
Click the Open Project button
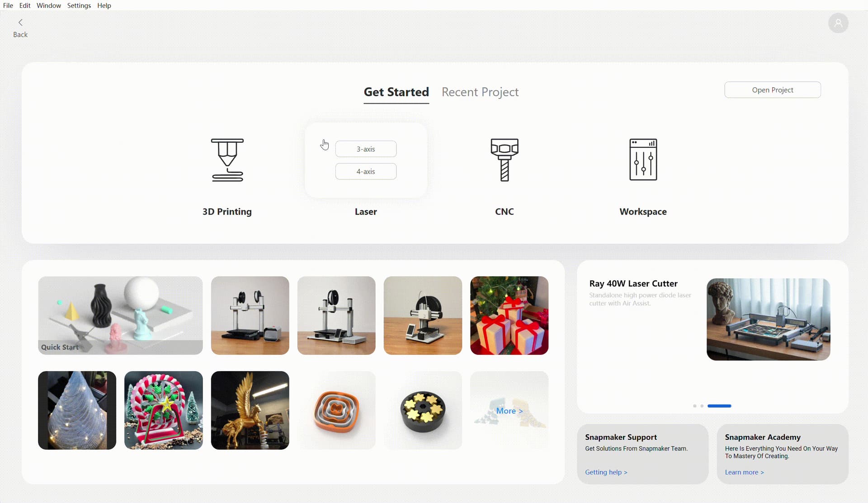[x=773, y=90]
